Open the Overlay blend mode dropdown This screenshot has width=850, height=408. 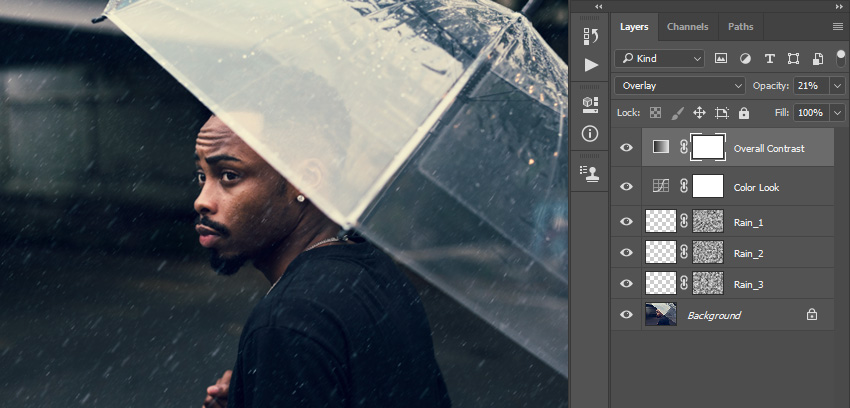tap(680, 86)
